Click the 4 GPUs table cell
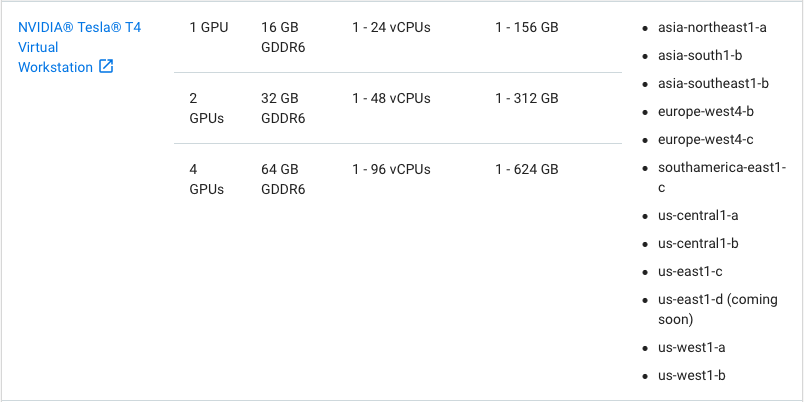The image size is (804, 402). (207, 179)
